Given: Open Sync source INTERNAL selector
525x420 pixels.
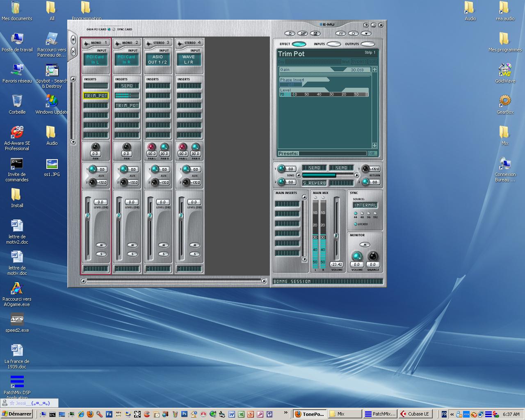Looking at the screenshot, I should point(365,205).
